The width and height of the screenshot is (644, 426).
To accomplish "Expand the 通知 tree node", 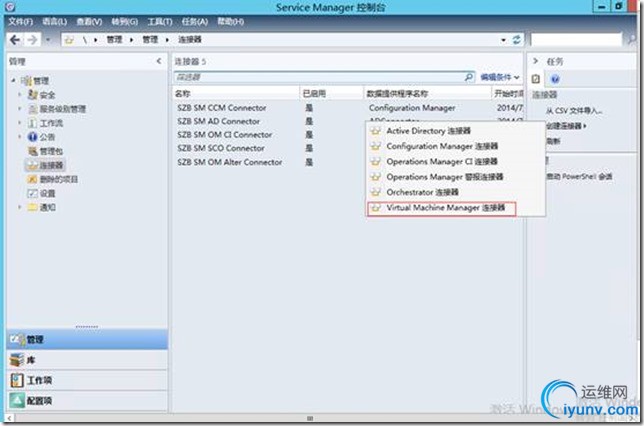I will (19, 207).
